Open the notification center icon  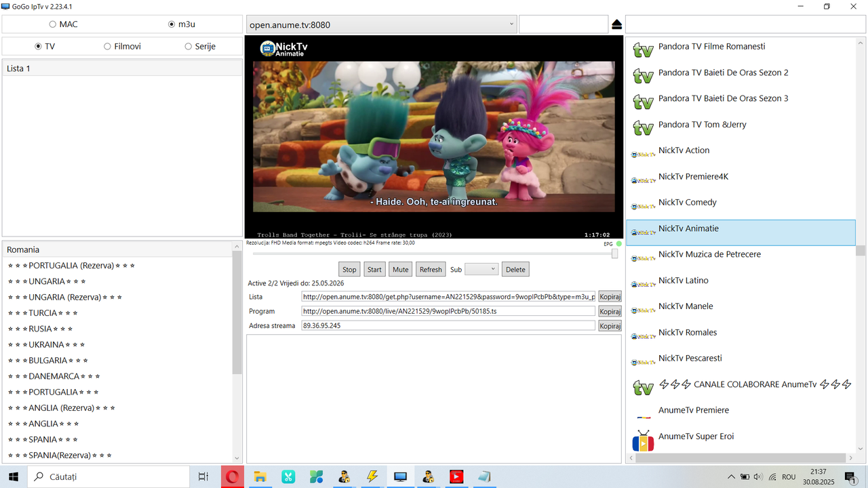[x=851, y=476]
